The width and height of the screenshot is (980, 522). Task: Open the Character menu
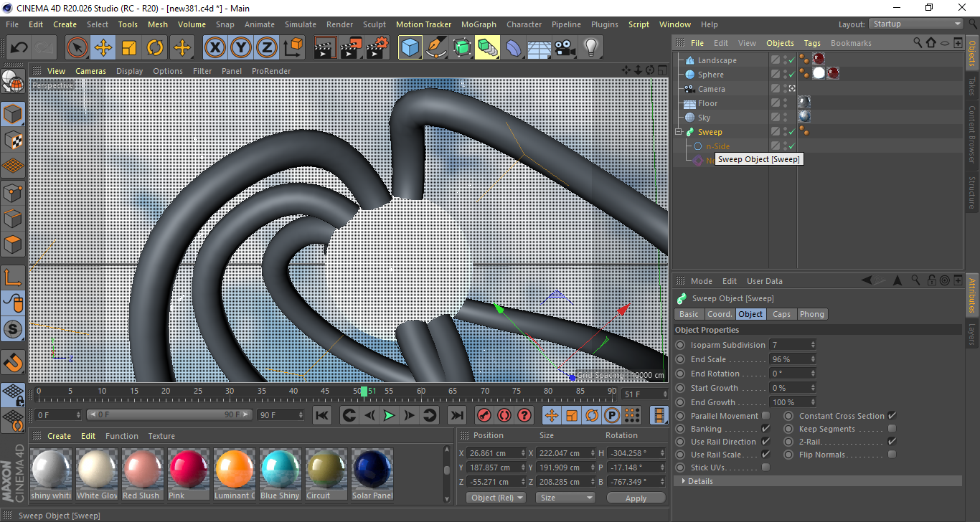(524, 24)
